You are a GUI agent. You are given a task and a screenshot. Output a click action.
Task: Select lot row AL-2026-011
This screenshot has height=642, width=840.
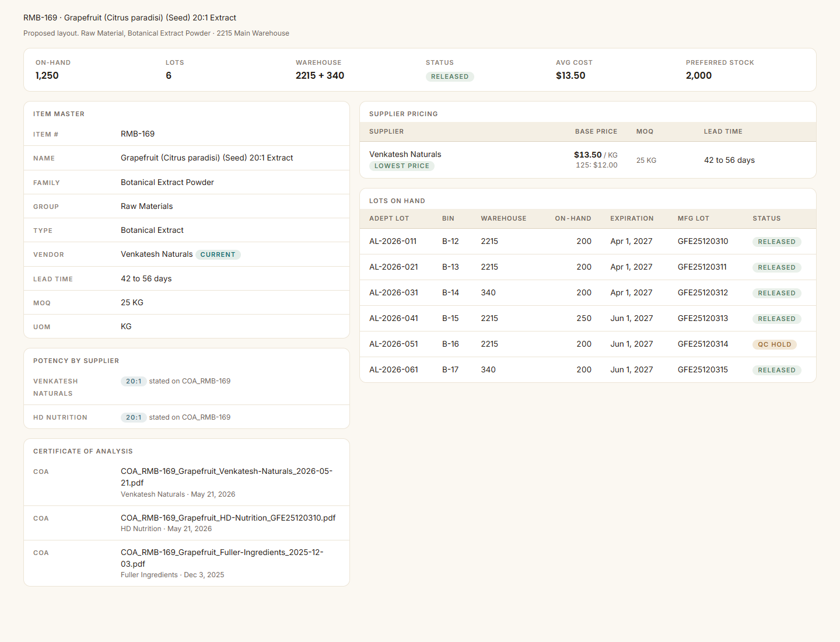click(x=588, y=242)
